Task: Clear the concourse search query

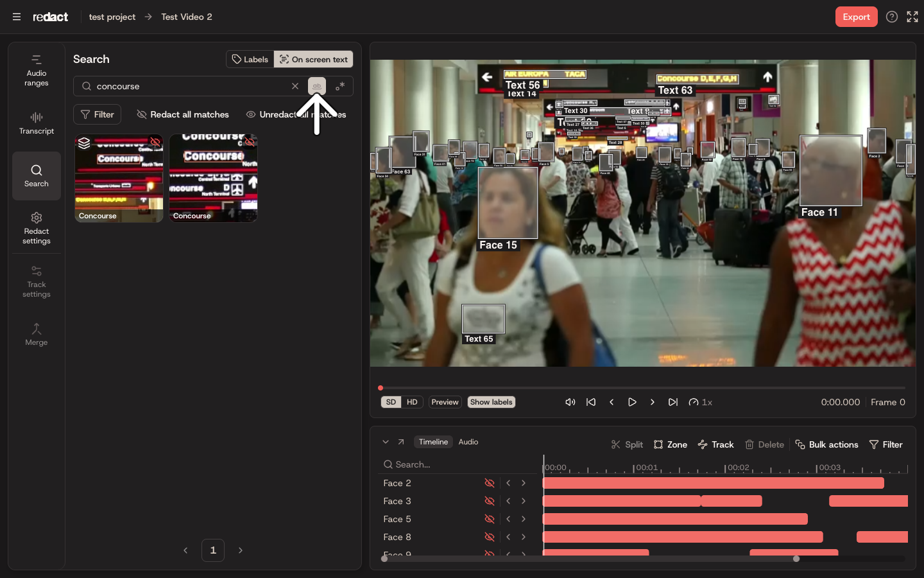Action: point(295,86)
